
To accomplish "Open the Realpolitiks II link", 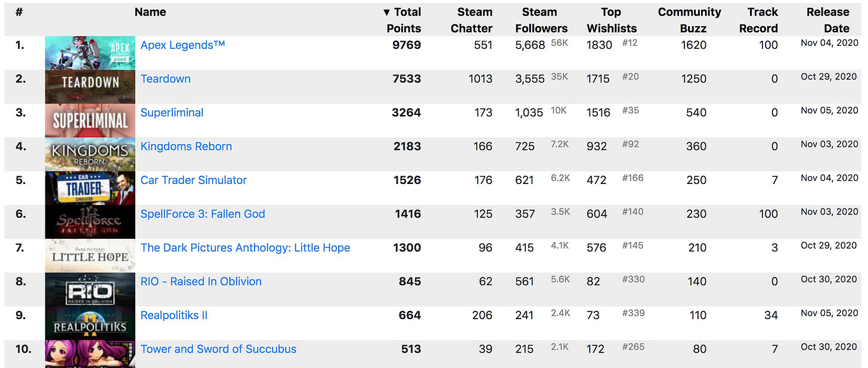I will (x=174, y=316).
